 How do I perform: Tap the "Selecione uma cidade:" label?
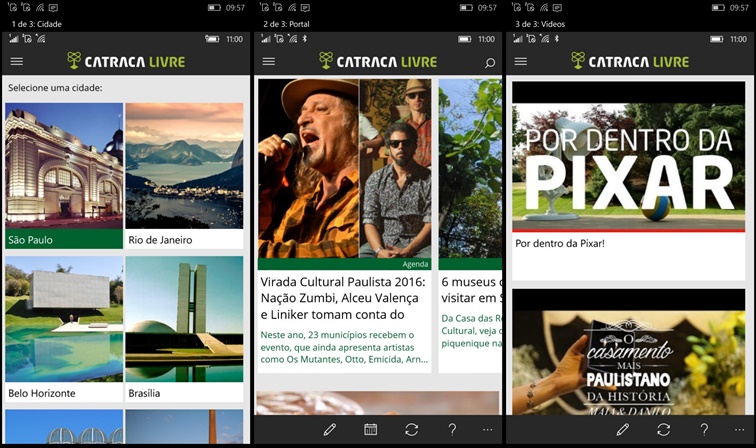(55, 88)
